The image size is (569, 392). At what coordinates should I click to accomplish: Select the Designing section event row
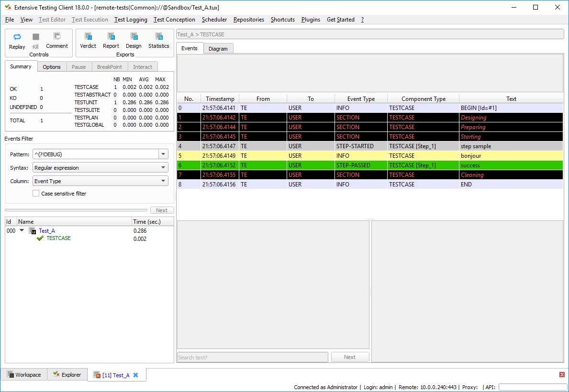click(x=370, y=118)
